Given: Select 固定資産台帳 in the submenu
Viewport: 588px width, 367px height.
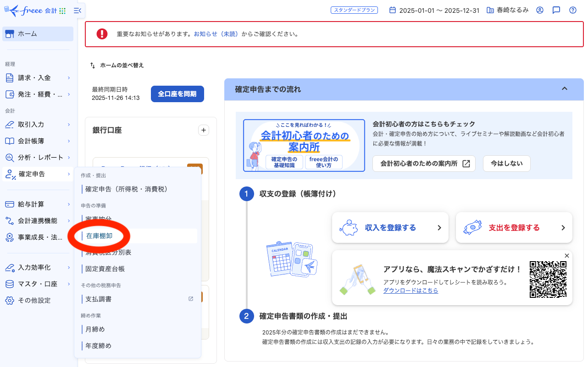Looking at the screenshot, I should click(105, 269).
